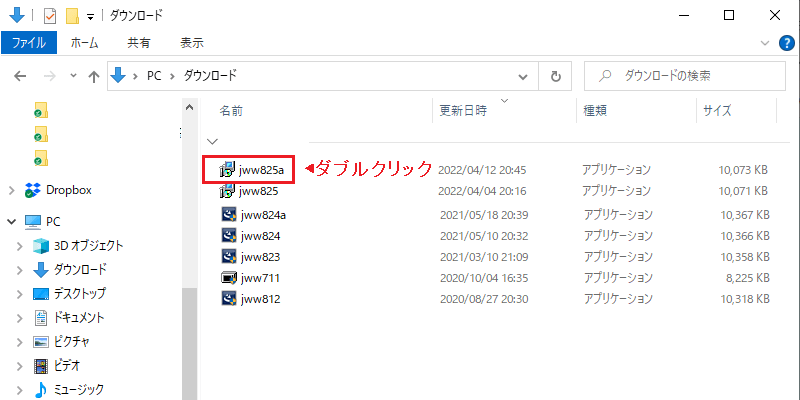
Task: Select the jww824a application icon
Action: tap(229, 214)
